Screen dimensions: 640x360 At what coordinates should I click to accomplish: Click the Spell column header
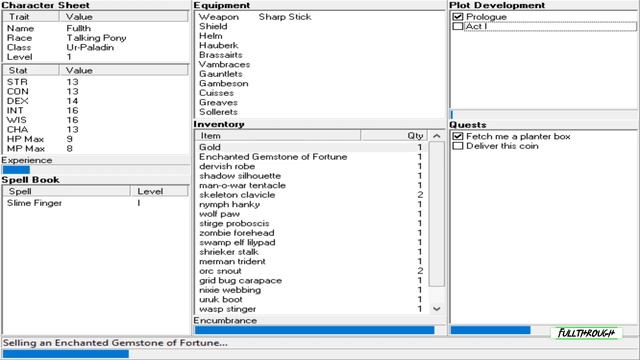[67, 191]
